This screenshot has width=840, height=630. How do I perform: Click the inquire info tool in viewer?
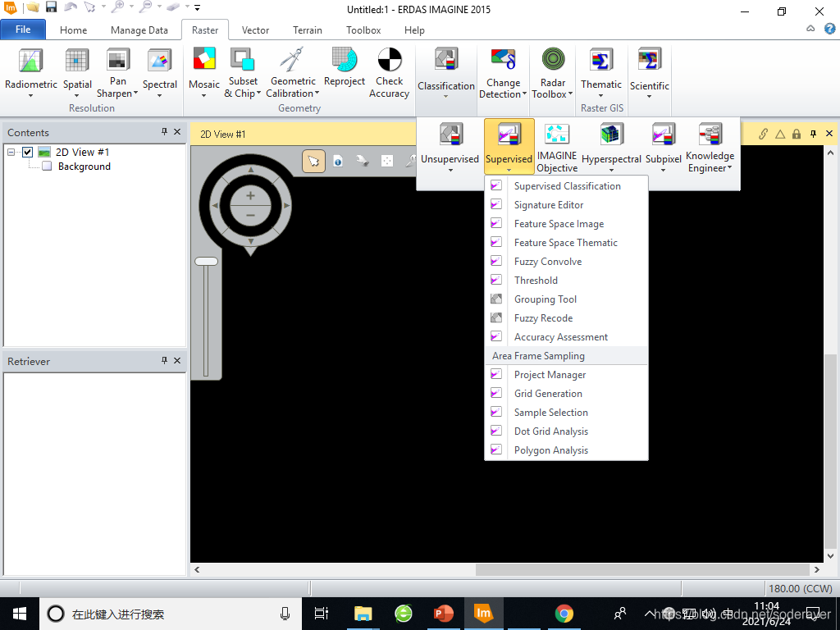coord(338,161)
